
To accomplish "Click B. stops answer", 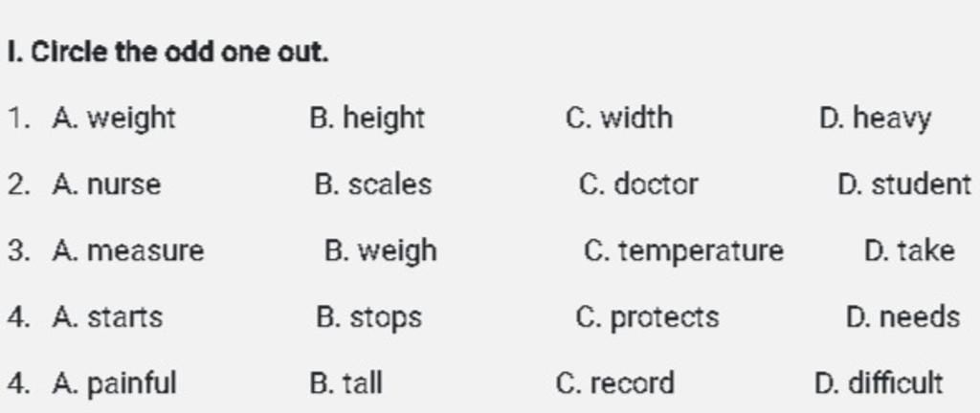I will 368,318.
